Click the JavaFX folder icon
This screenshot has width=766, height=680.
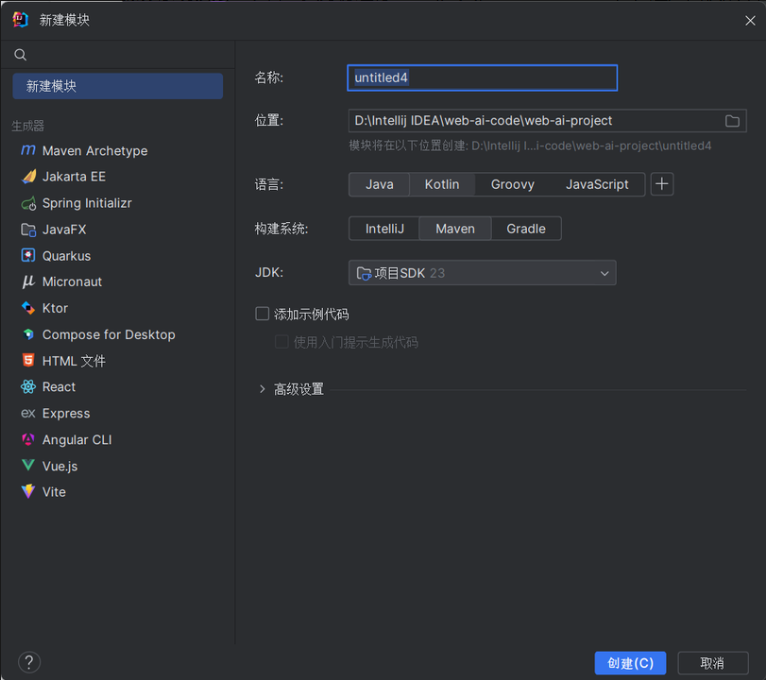pyautogui.click(x=28, y=230)
